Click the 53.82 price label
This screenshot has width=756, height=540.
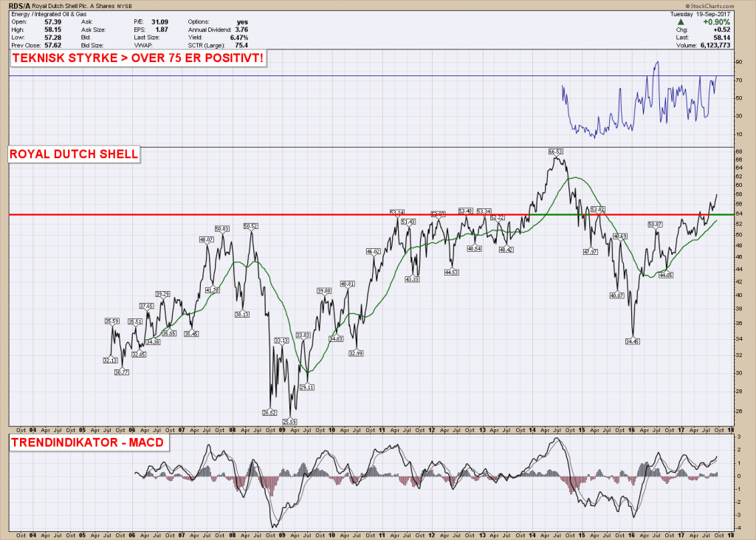click(x=597, y=210)
